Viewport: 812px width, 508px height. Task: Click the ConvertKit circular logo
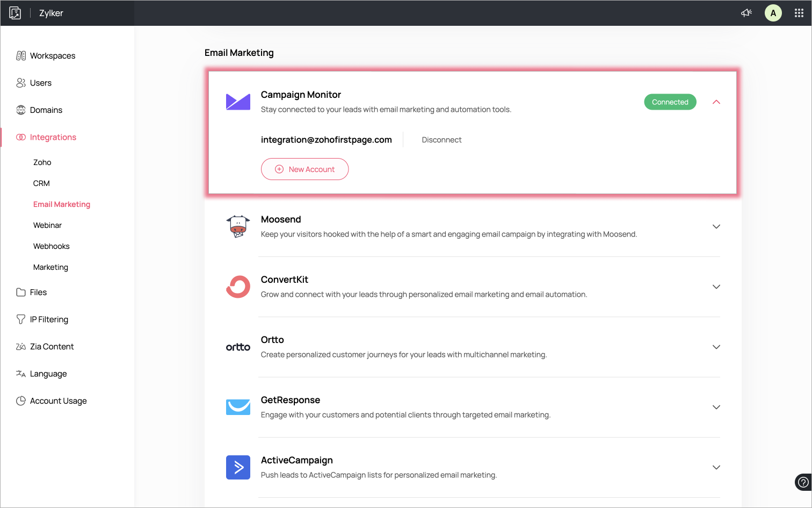(x=238, y=287)
